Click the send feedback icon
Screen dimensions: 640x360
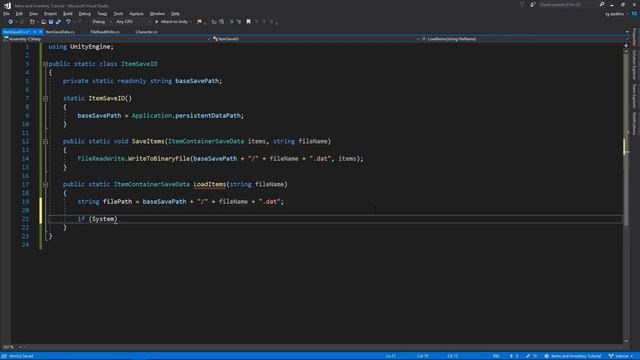(x=533, y=4)
